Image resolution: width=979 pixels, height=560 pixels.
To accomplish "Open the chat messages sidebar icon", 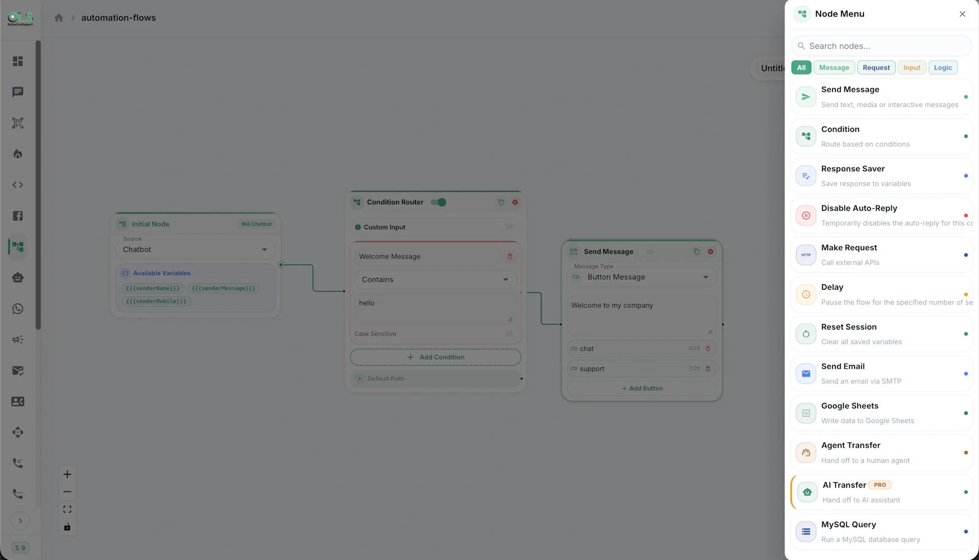I will 18,92.
